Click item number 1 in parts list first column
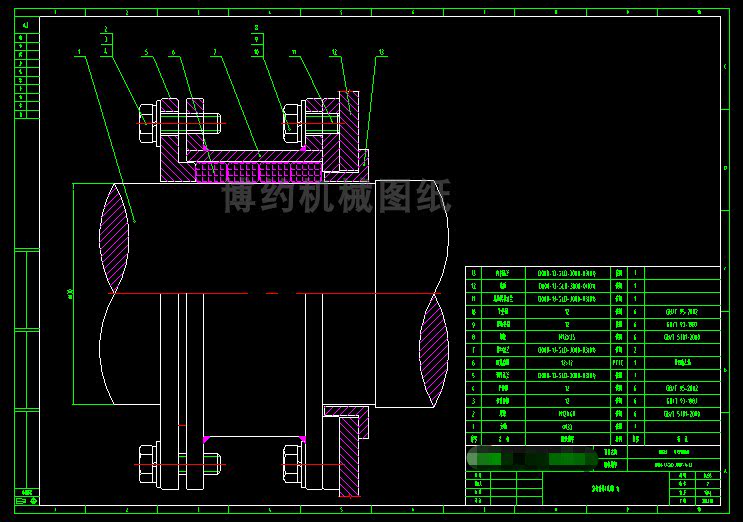Screen dimensions: 743x522 (473, 427)
